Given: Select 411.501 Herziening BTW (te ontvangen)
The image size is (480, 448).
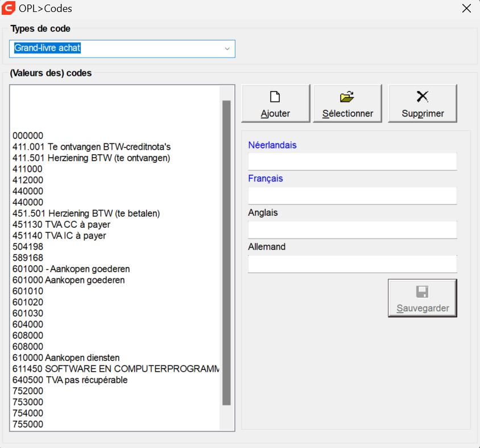Looking at the screenshot, I should point(115,158).
